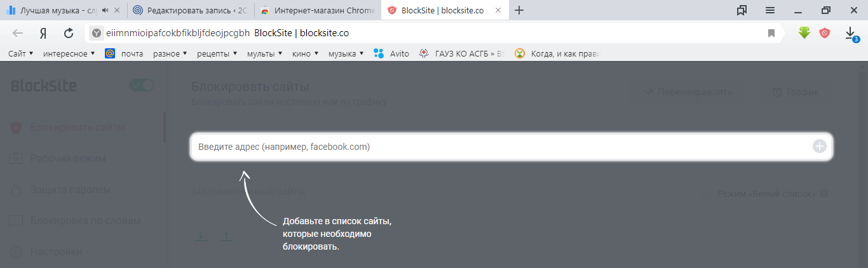Click the whitelist mode help question icon
The width and height of the screenshot is (868, 268).
click(824, 193)
